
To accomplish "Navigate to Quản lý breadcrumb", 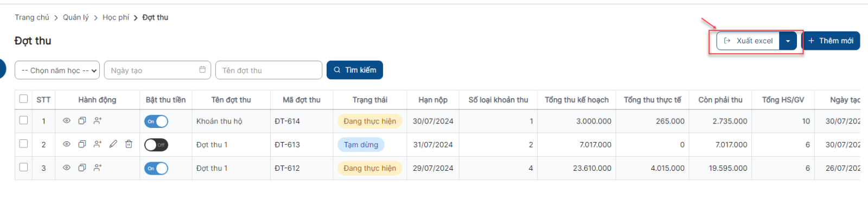I will click(x=76, y=17).
